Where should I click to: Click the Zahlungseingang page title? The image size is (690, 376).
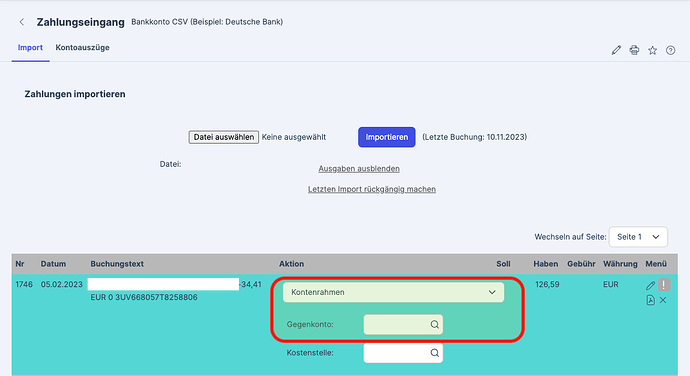(81, 22)
